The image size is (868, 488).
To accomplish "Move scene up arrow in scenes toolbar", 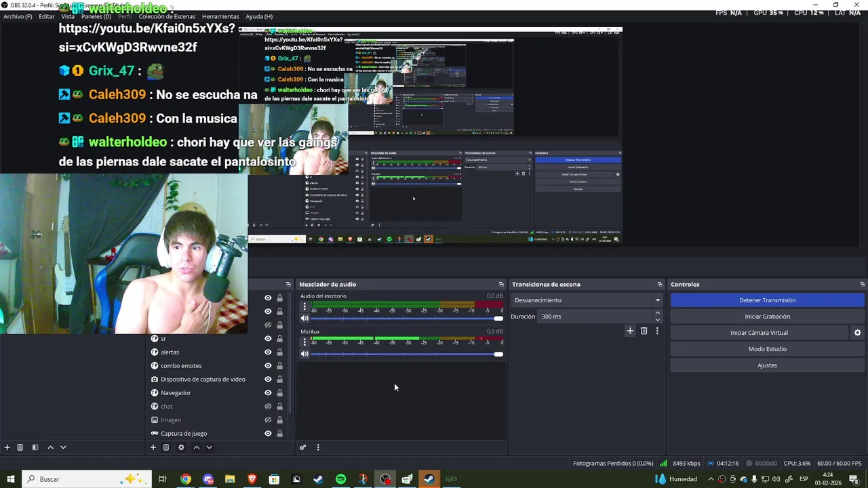I will (50, 447).
